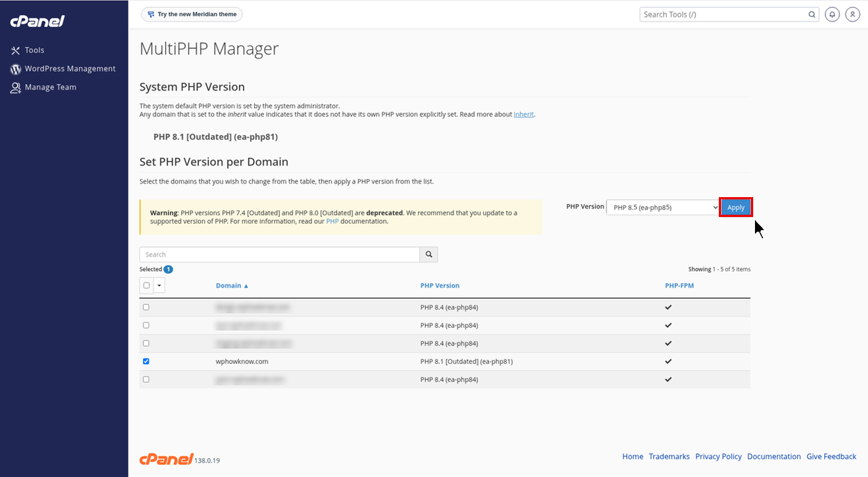
Task: Click the cPanel logo in sidebar
Action: (38, 21)
